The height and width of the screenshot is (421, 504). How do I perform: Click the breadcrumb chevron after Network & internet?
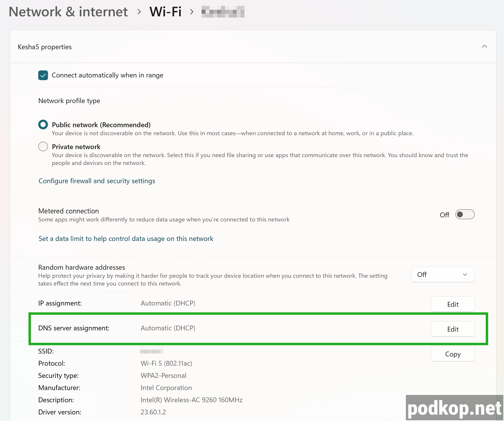coord(139,12)
